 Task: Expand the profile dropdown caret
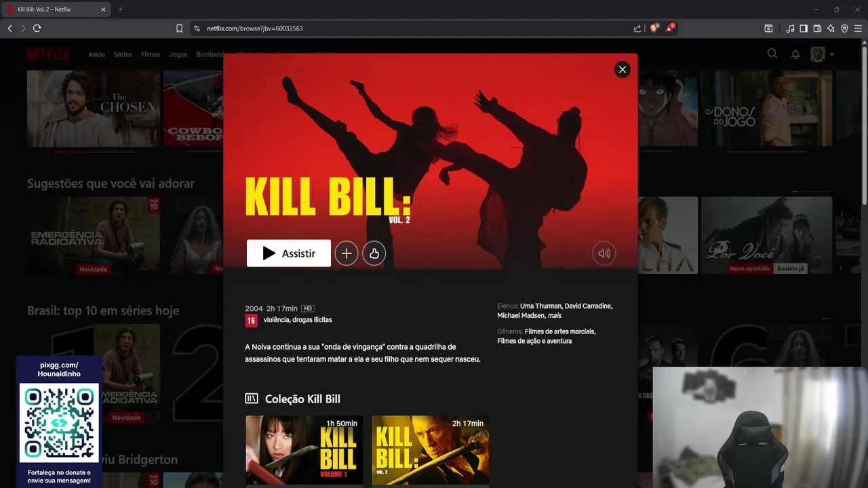pos(831,55)
